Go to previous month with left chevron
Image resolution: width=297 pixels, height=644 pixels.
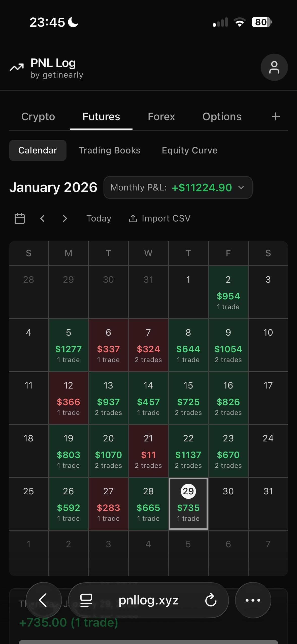[42, 218]
